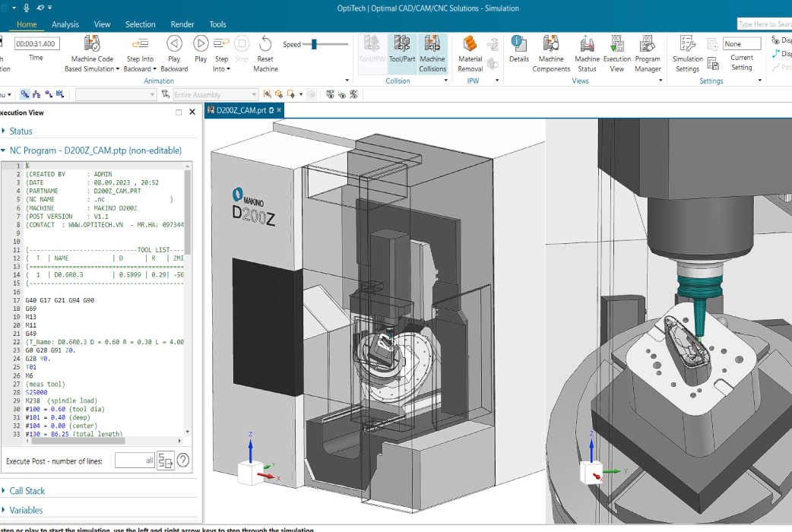This screenshot has width=792, height=532.
Task: Open the Render ribbon tab
Action: pyautogui.click(x=182, y=24)
